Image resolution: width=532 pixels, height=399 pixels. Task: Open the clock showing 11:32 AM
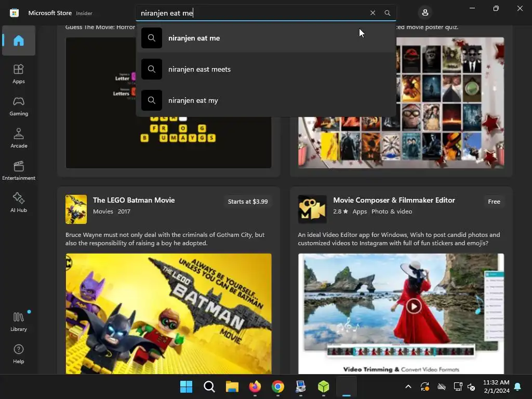click(x=496, y=387)
